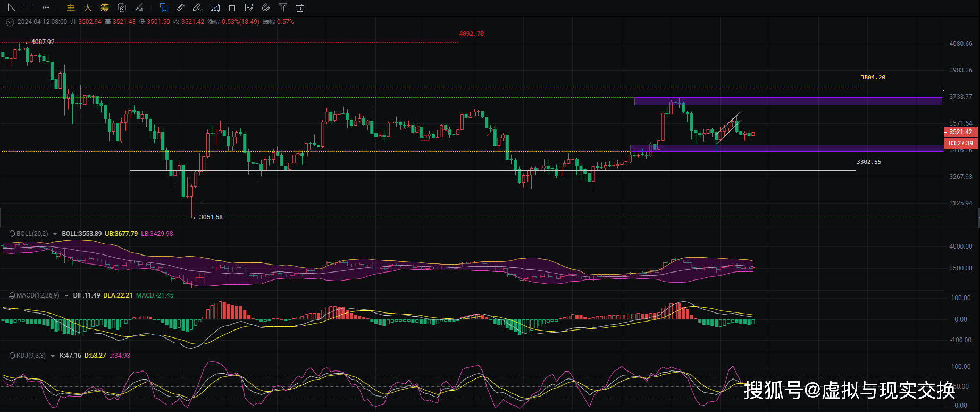Click the KDJ(9,3,3) alert bell icon
980x412 pixels.
point(12,356)
